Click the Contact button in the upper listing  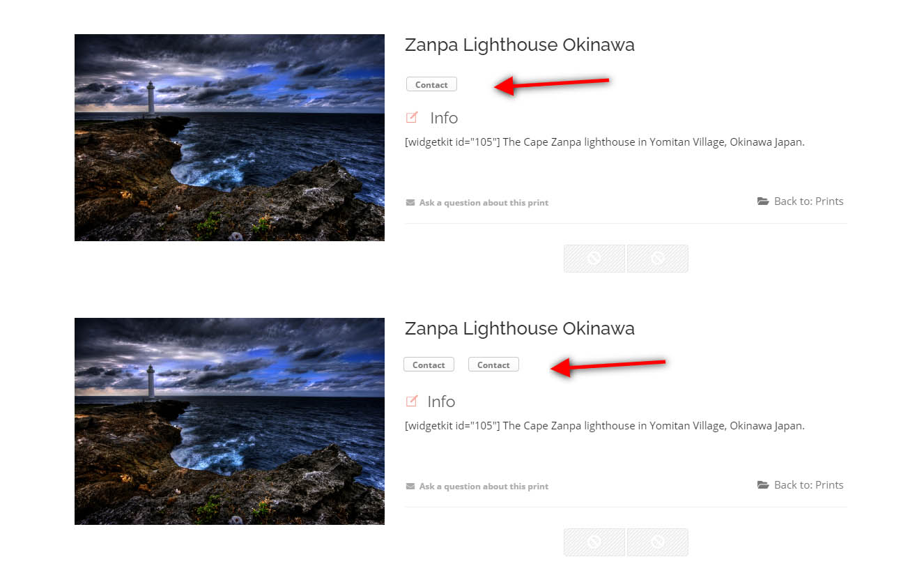click(x=431, y=84)
